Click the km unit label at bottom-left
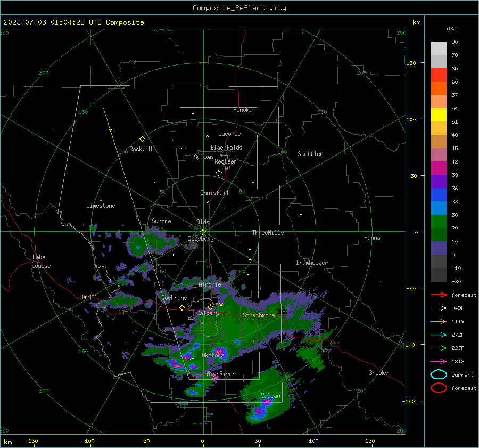The width and height of the screenshot is (479, 448). pyautogui.click(x=8, y=442)
